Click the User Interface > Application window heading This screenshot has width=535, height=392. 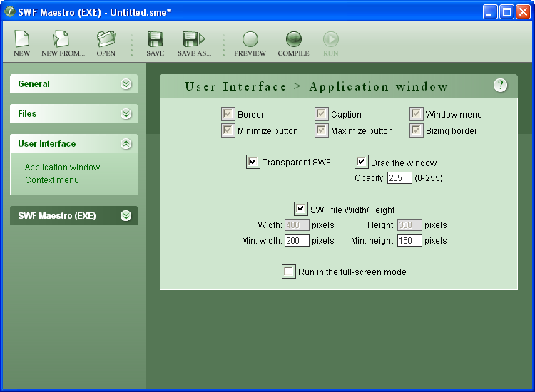pyautogui.click(x=316, y=86)
